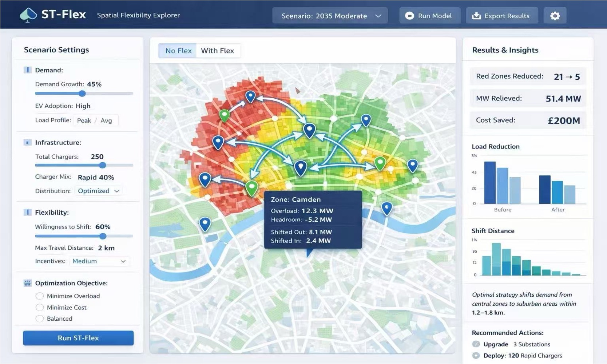Click the topmost blue map pin in red zone

coord(250,96)
